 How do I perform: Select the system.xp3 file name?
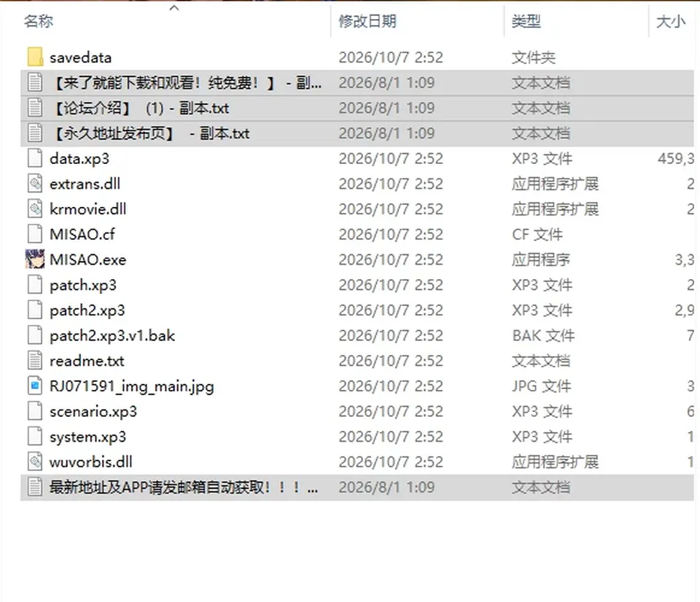[88, 437]
